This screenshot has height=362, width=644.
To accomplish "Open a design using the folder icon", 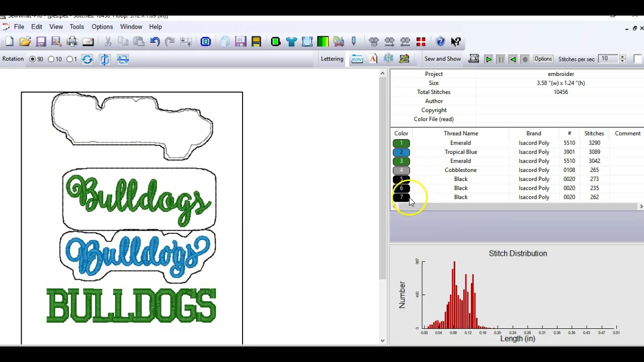I will [x=25, y=42].
